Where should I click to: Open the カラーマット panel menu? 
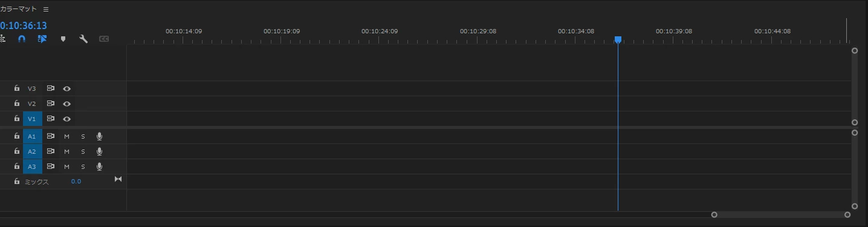click(46, 9)
